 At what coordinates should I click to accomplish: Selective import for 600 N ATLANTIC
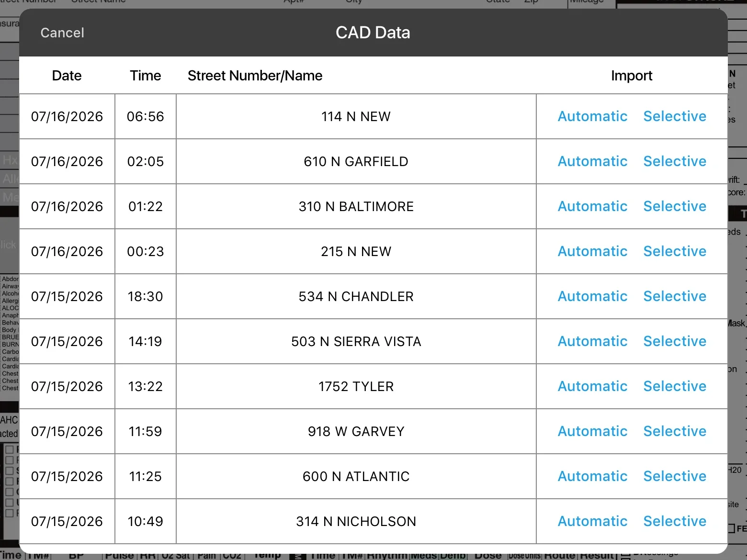(675, 476)
